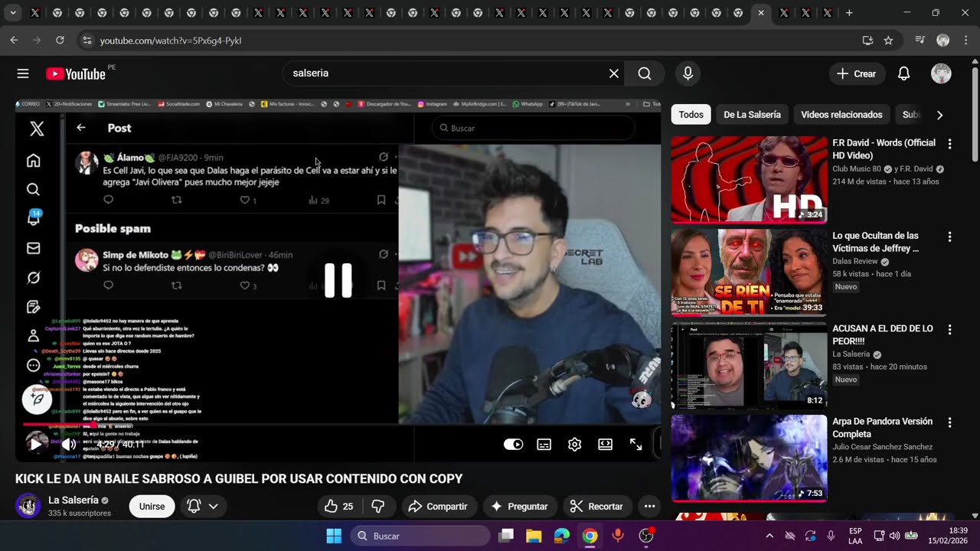Open the media control icon in Chrome toolbar

pos(920,41)
